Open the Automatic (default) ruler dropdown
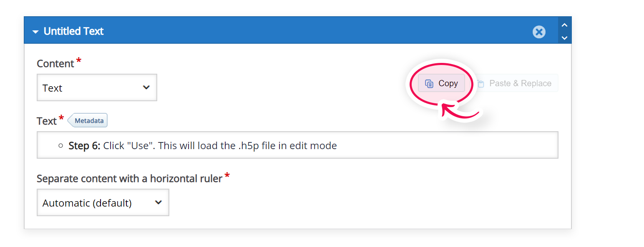644x247 pixels. point(103,202)
